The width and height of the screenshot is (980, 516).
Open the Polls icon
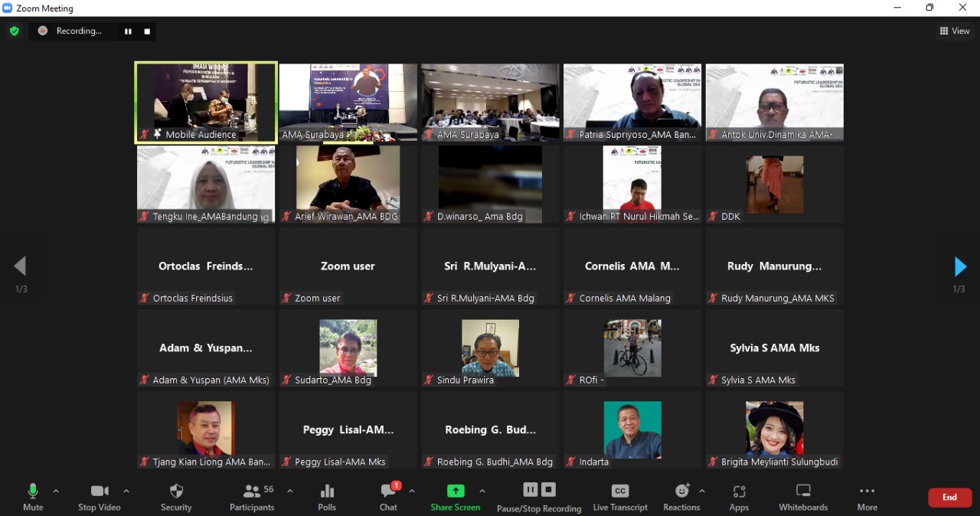327,497
